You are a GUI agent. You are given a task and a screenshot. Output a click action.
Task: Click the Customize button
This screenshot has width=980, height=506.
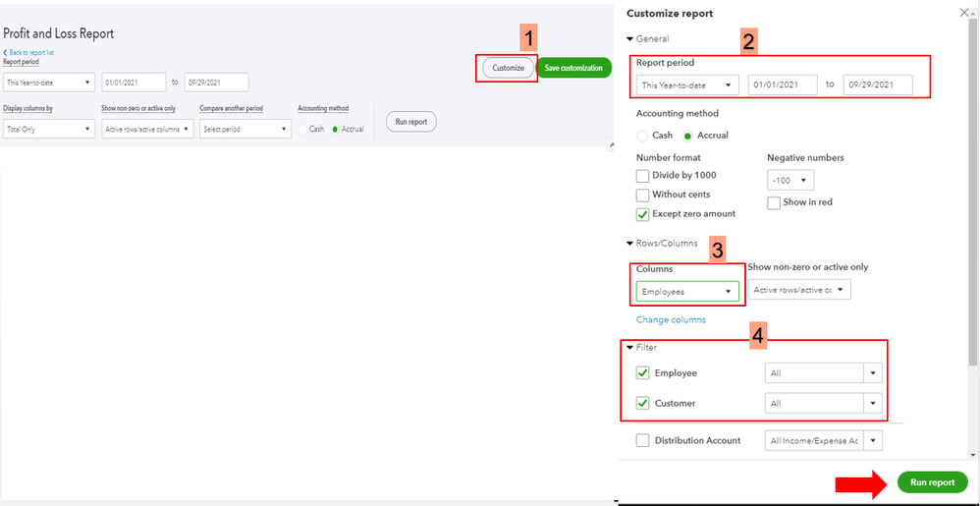(508, 68)
